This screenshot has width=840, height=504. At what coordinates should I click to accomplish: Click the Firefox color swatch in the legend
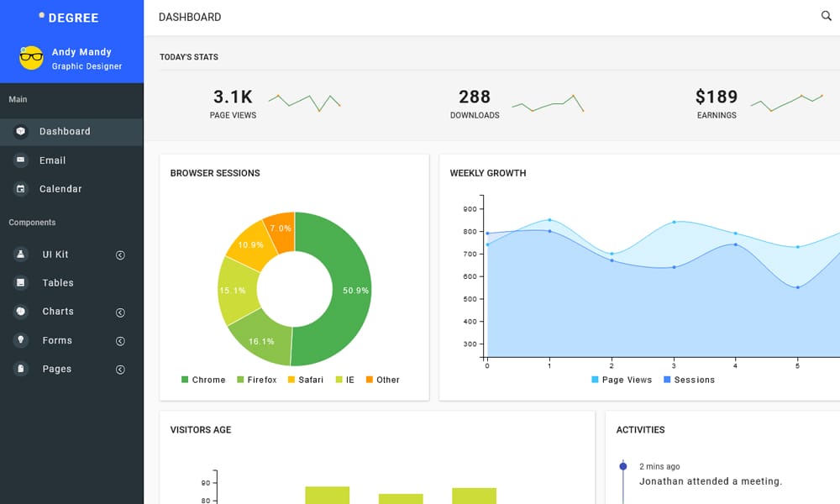(239, 379)
